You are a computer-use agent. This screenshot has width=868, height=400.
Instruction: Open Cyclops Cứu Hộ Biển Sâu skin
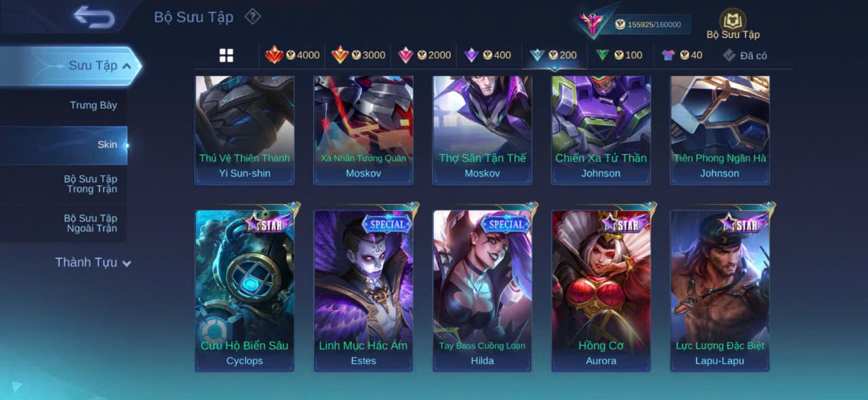[245, 290]
